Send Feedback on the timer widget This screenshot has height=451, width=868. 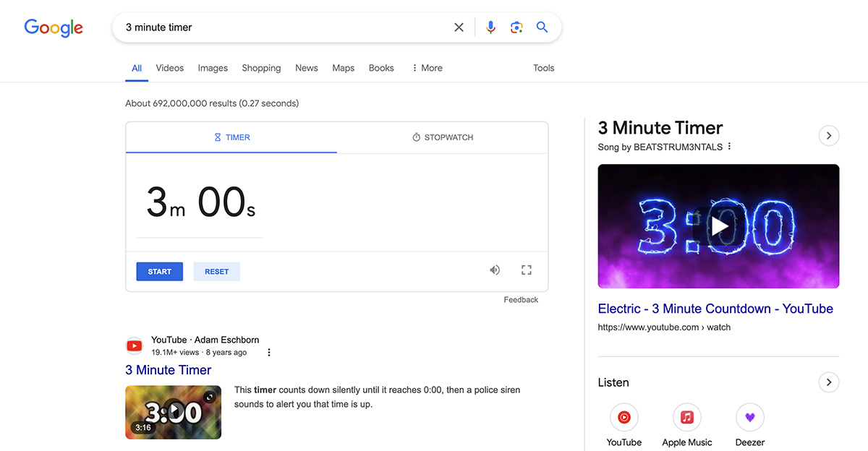coord(521,300)
